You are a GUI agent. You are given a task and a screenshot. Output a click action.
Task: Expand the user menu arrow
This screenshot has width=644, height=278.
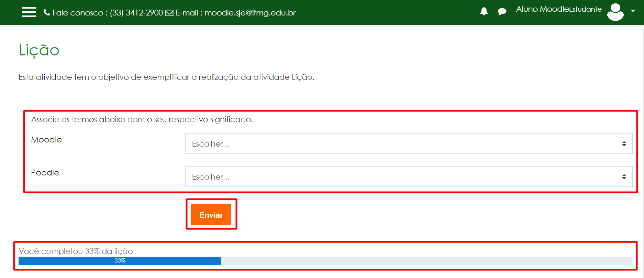coord(633,11)
